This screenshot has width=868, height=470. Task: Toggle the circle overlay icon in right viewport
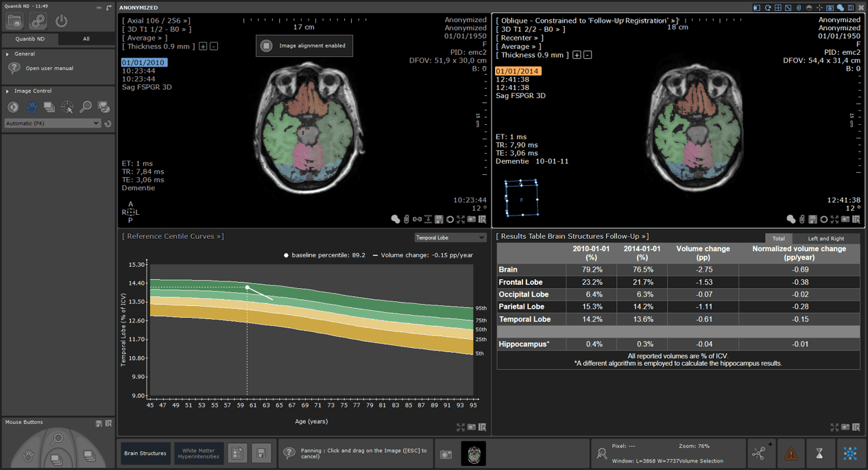click(x=823, y=220)
